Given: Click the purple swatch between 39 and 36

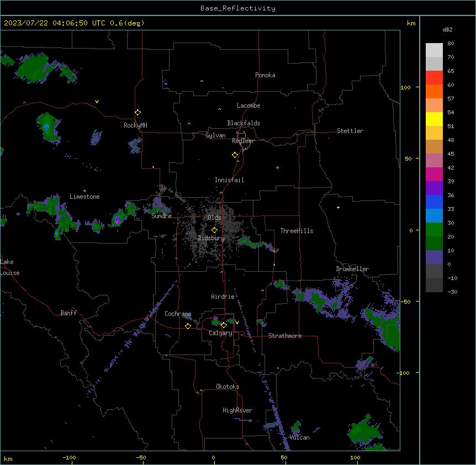Looking at the screenshot, I should pos(434,188).
